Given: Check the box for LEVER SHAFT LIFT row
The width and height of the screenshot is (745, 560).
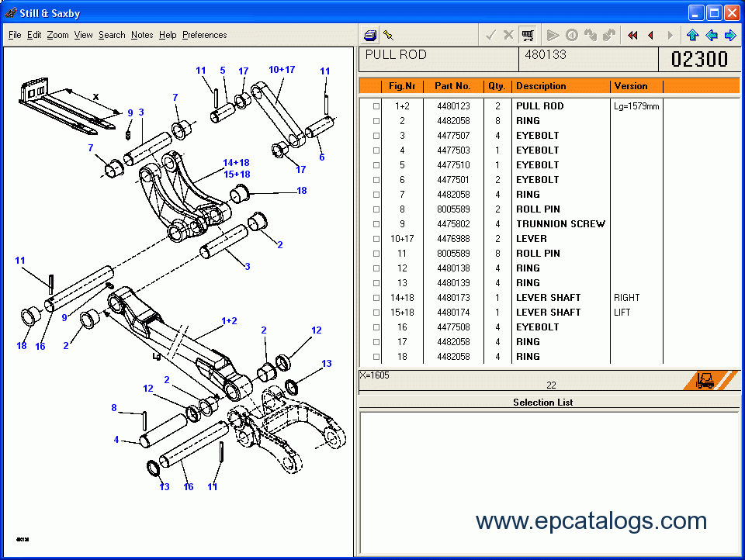Looking at the screenshot, I should click(x=376, y=313).
